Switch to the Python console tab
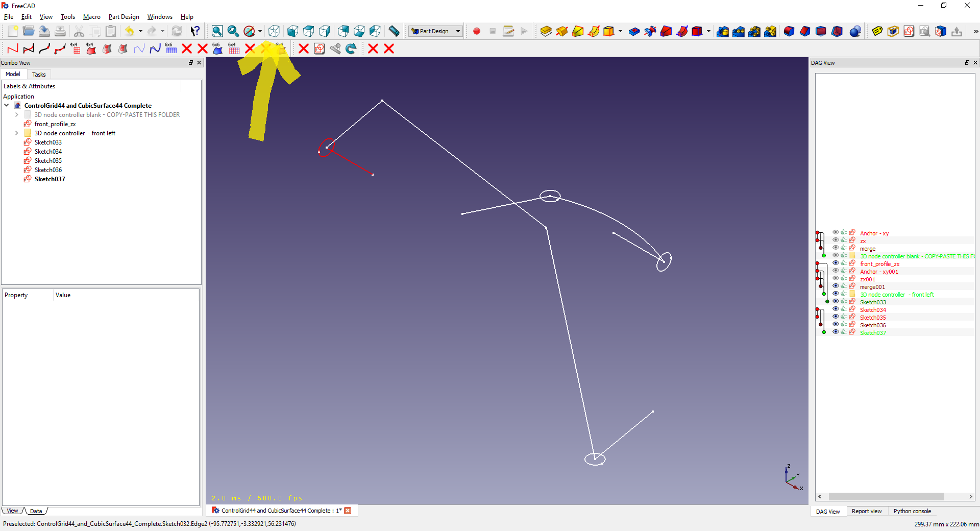 912,511
